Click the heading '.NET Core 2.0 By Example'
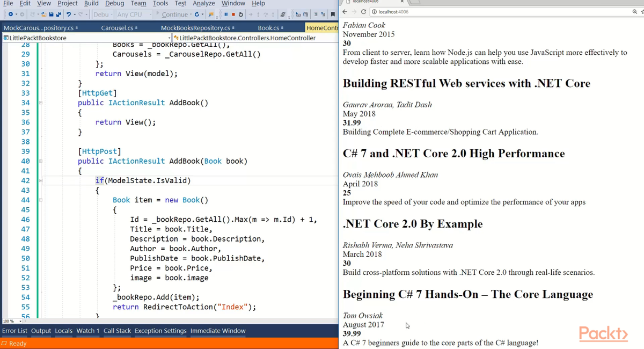Viewport: 644px width, 349px height. [x=413, y=224]
